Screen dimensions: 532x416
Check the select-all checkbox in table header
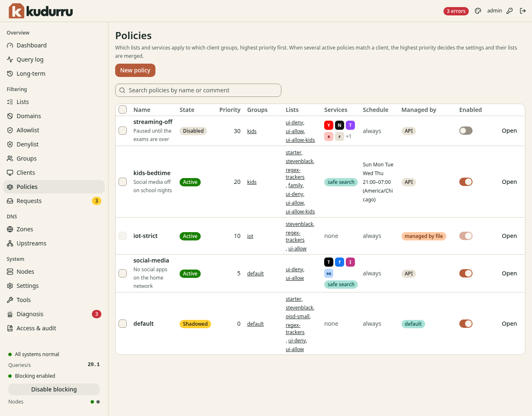[x=123, y=109]
